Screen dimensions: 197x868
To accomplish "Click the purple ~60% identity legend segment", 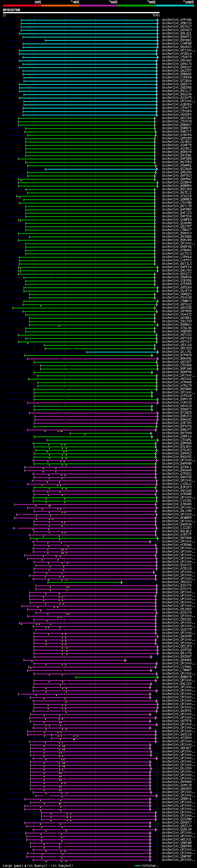I will pos(99,6).
